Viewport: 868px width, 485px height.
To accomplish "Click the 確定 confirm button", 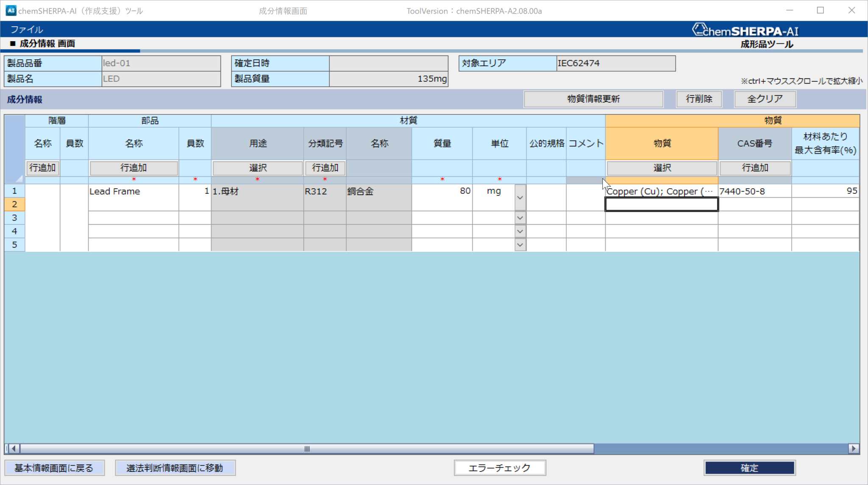I will [x=749, y=468].
